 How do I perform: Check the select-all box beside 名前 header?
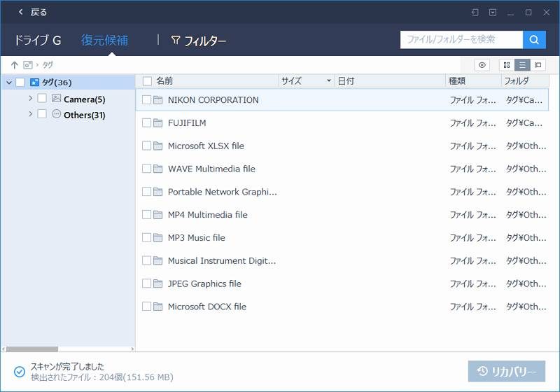tap(147, 81)
